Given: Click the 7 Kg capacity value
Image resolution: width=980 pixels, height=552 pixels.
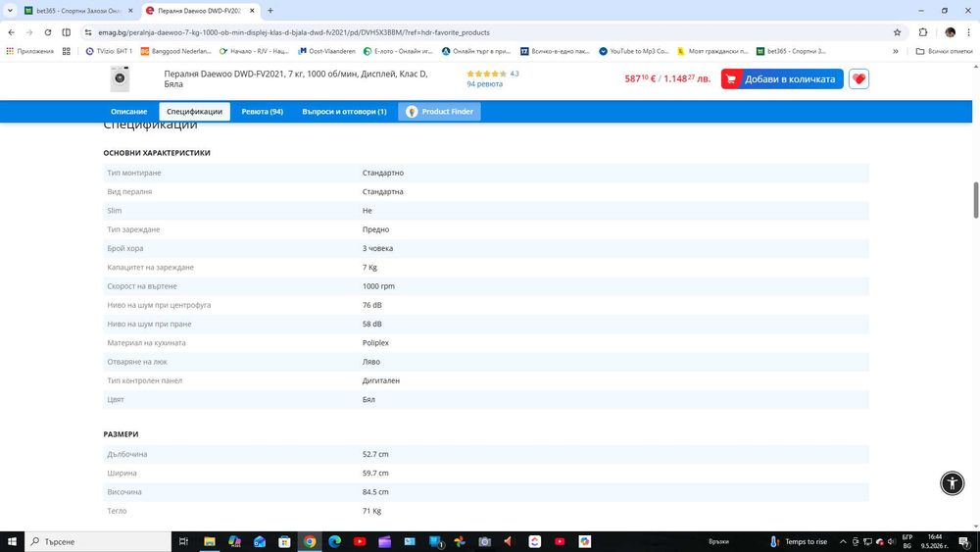Looking at the screenshot, I should pos(369,267).
